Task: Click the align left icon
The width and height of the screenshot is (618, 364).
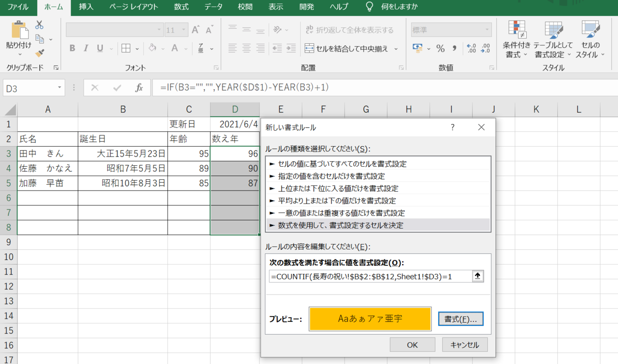Action: (x=233, y=48)
